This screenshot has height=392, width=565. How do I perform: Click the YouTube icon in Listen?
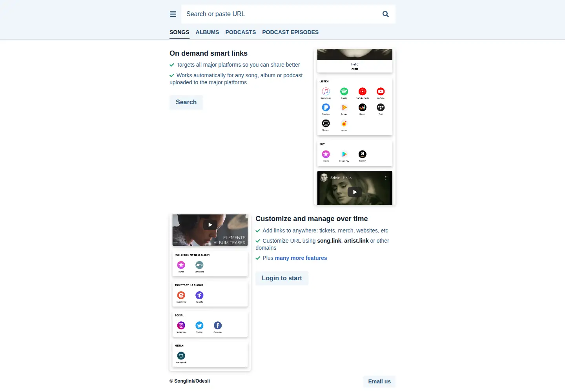click(381, 91)
